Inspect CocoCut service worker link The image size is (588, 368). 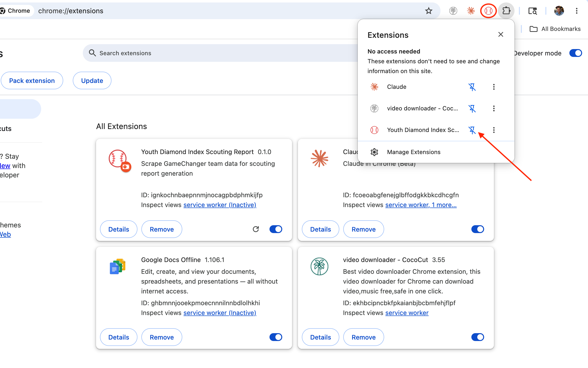tap(407, 313)
